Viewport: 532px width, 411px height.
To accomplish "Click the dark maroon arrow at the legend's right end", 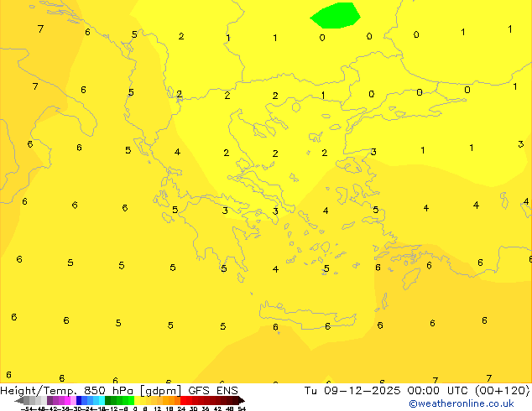I will click(x=241, y=400).
